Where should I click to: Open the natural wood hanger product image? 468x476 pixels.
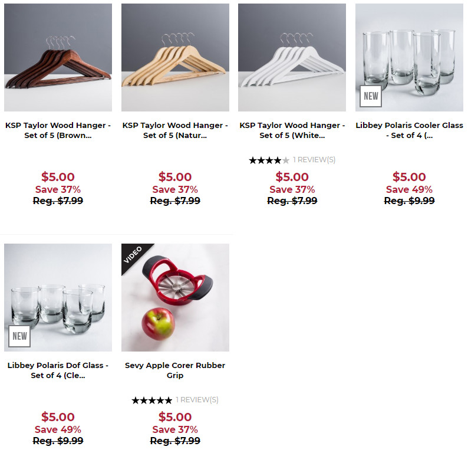coord(175,57)
